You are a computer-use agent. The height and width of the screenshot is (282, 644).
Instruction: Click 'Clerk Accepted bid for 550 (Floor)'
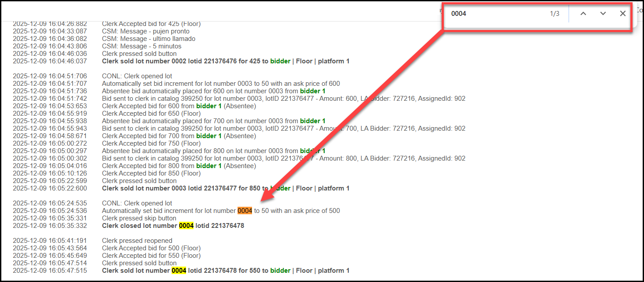point(151,256)
